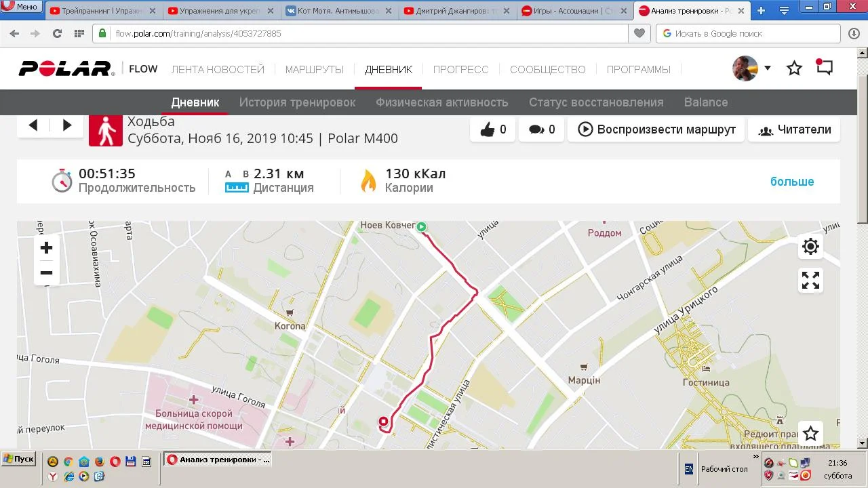Expand the map to fullscreen
This screenshot has width=868, height=488.
click(810, 280)
